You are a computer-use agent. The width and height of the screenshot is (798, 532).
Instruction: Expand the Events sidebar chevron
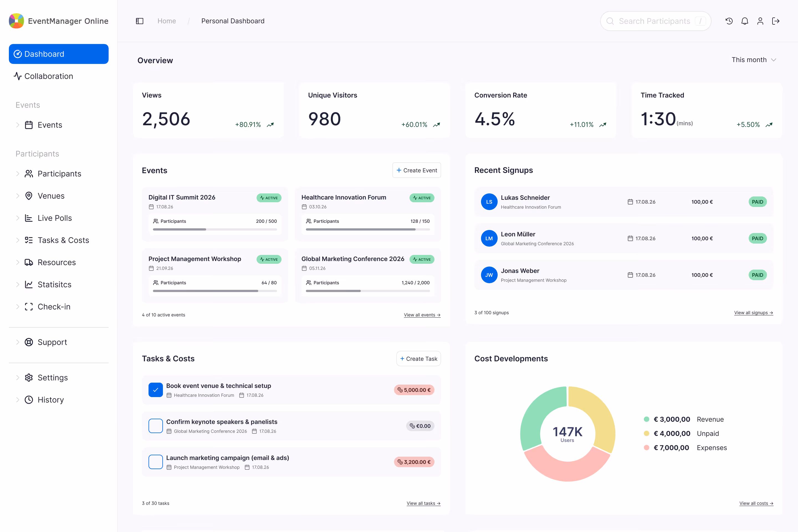[x=18, y=125]
